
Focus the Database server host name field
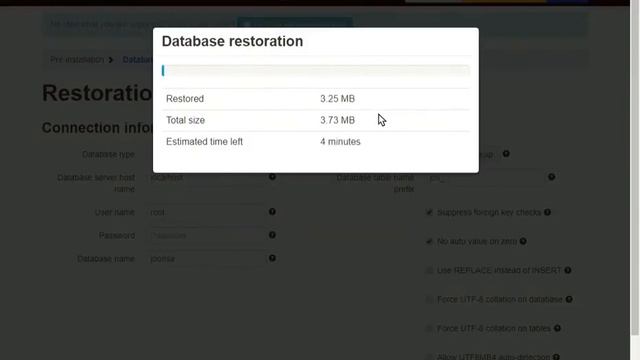point(205,177)
